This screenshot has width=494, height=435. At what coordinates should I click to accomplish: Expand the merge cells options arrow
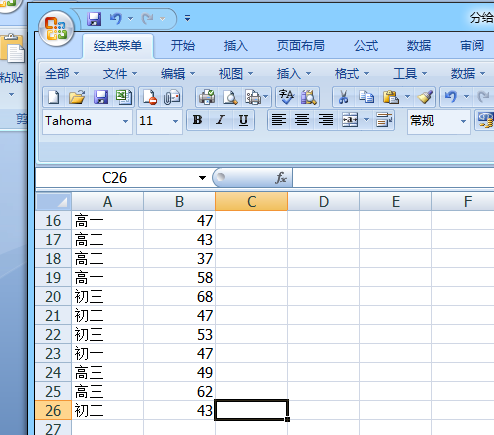coord(366,120)
